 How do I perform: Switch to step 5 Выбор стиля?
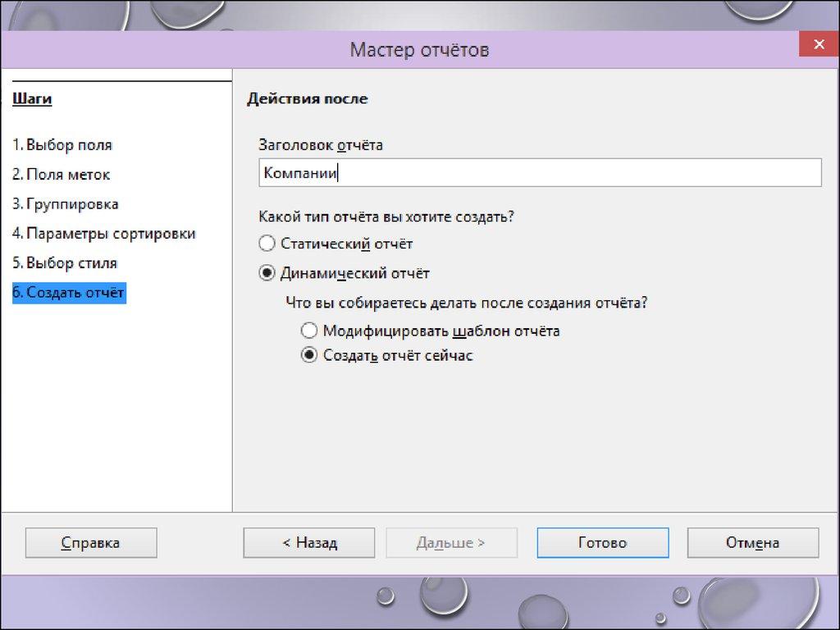(x=64, y=263)
